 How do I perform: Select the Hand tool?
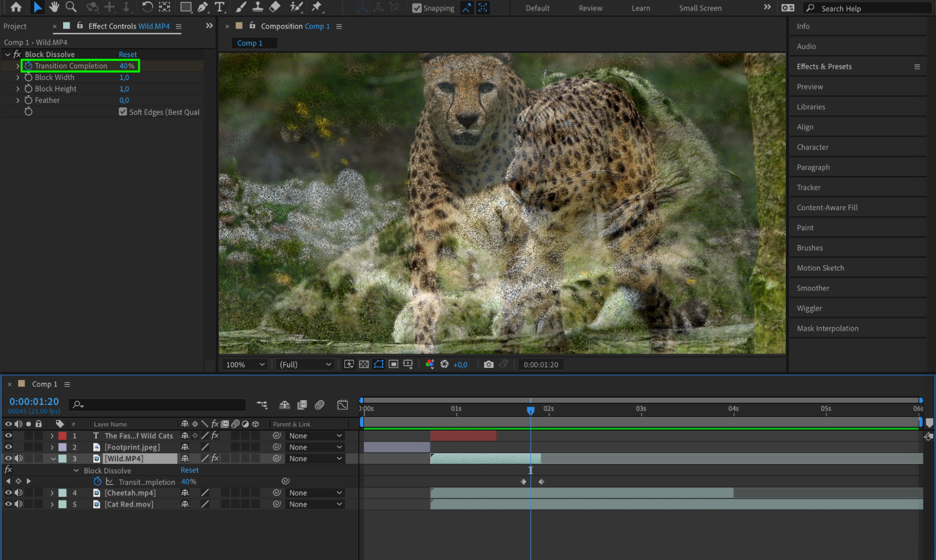[54, 7]
